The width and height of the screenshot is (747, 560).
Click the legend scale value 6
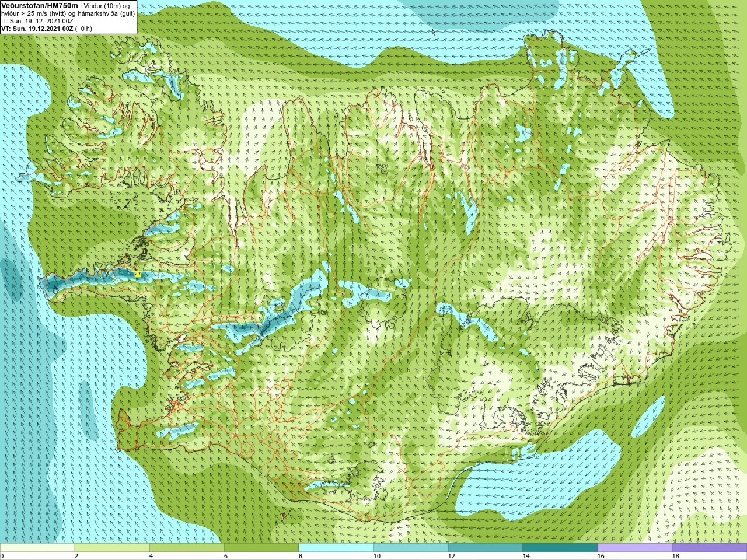point(226,556)
